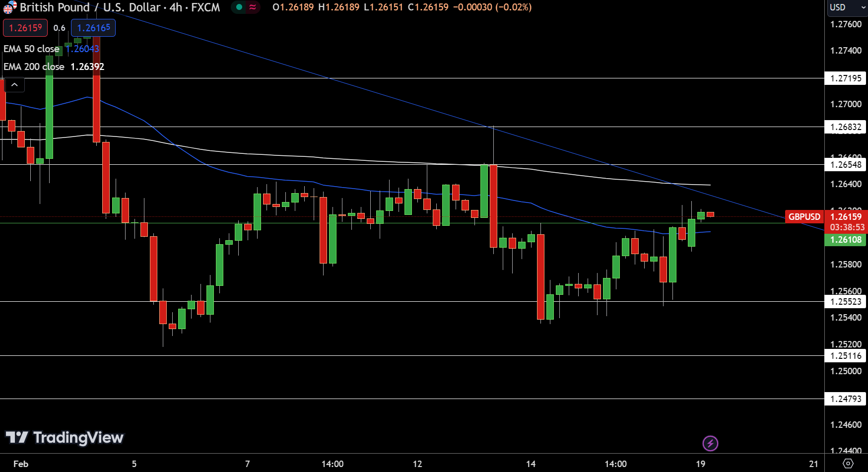Click the 1.27195 horizontal level price label
The height and width of the screenshot is (472, 868).
(846, 78)
